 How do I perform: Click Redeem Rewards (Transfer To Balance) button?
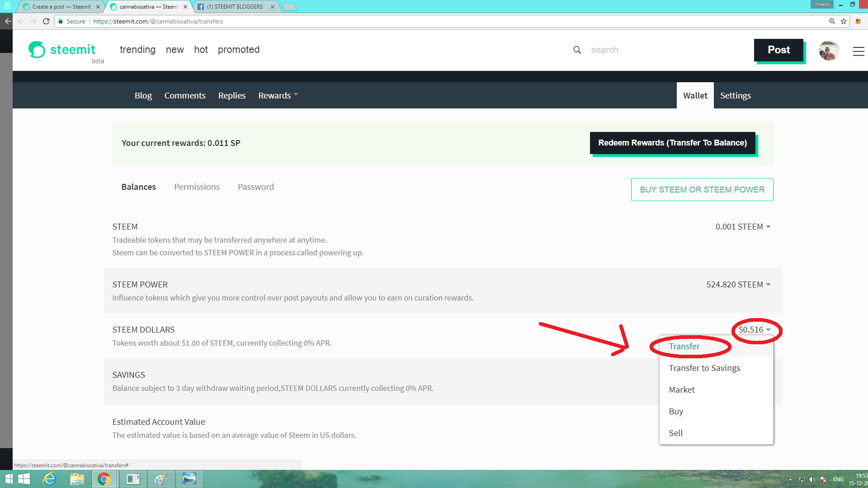click(x=672, y=143)
